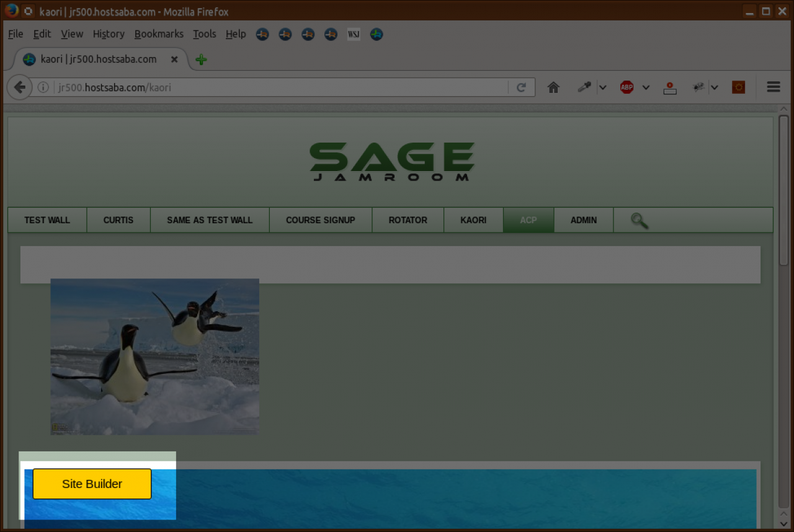
Task: Open the Firefox hamburger menu
Action: (x=773, y=87)
